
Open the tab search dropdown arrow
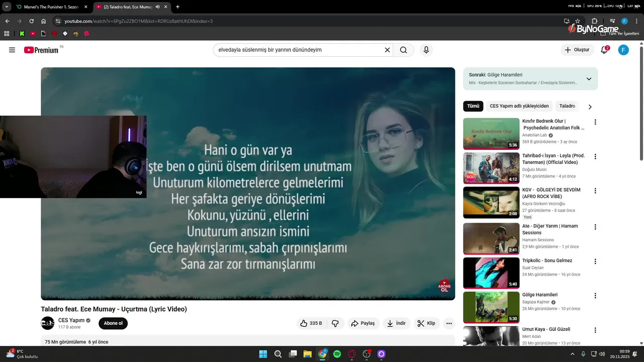tap(7, 7)
